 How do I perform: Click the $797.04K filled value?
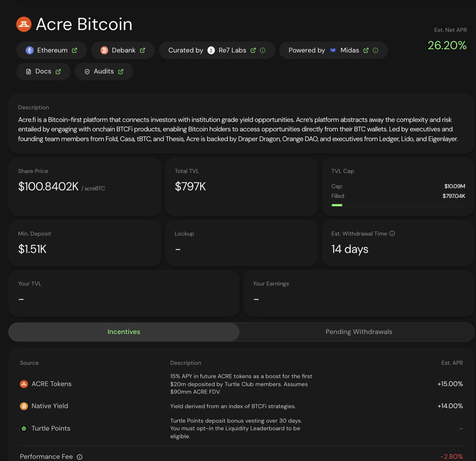tap(454, 196)
